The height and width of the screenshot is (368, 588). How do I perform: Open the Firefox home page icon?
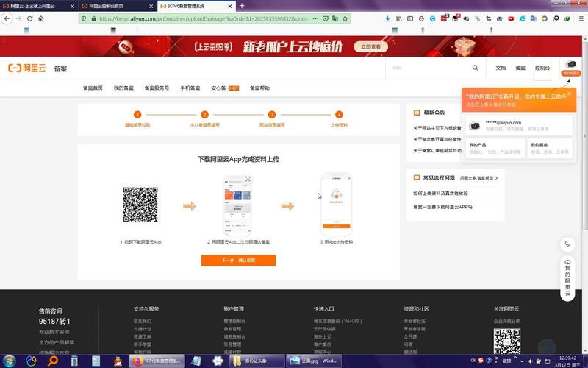(41, 18)
